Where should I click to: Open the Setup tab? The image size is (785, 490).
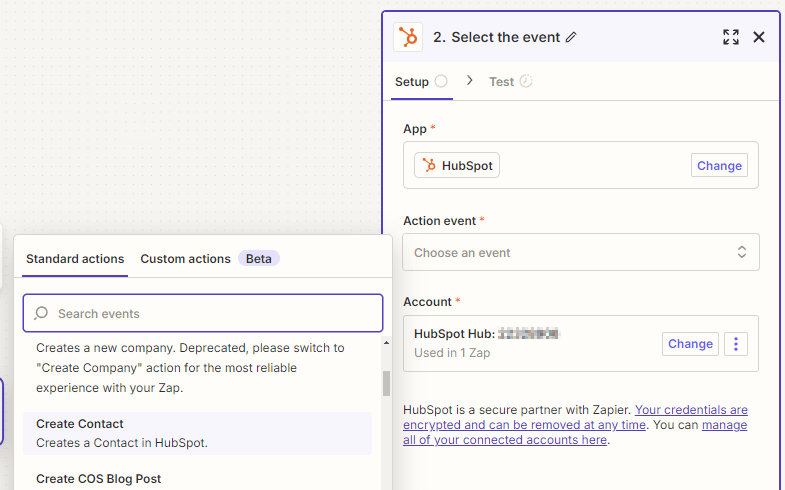tap(421, 82)
